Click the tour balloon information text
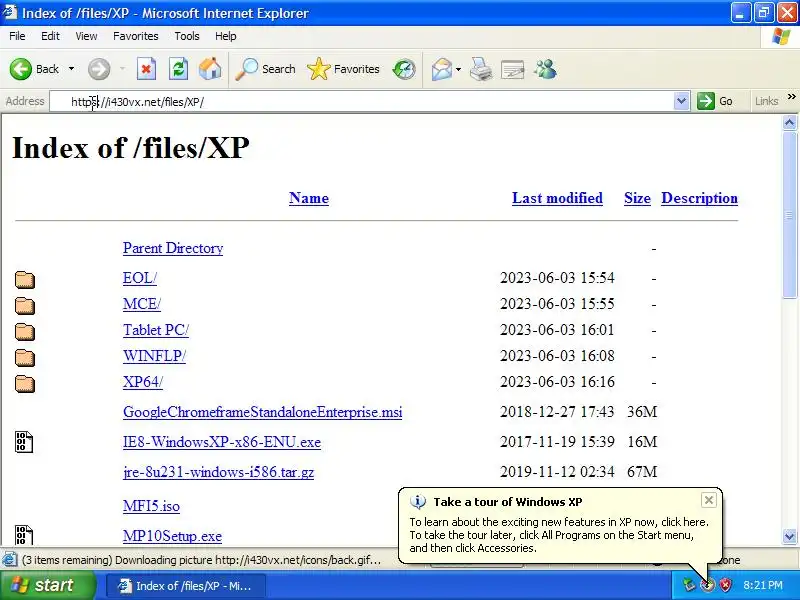The image size is (800, 600). 559,535
